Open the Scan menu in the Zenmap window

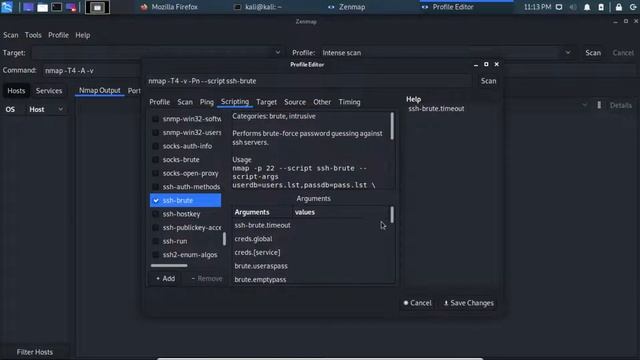pos(11,35)
